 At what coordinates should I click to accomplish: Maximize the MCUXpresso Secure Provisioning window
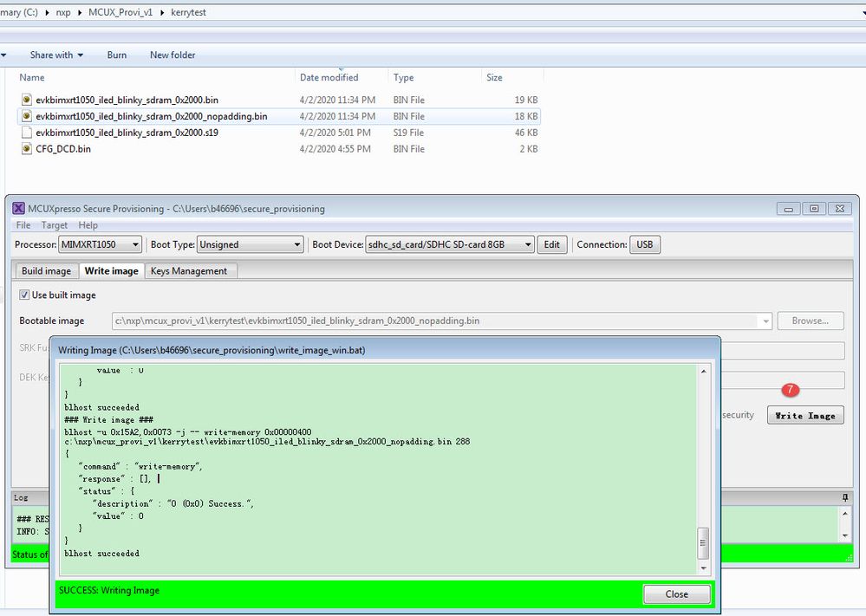click(814, 209)
